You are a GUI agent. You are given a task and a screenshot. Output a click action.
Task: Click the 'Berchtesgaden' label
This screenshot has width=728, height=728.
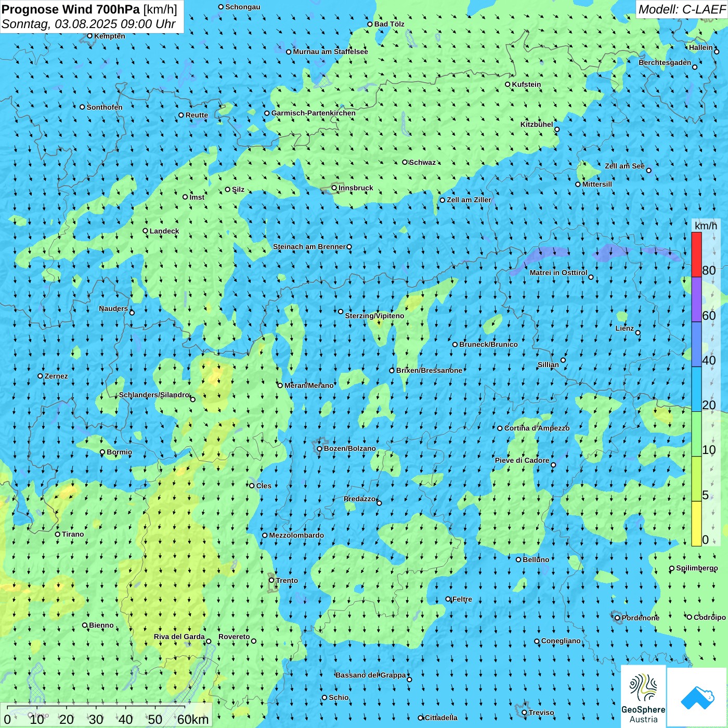coord(665,62)
